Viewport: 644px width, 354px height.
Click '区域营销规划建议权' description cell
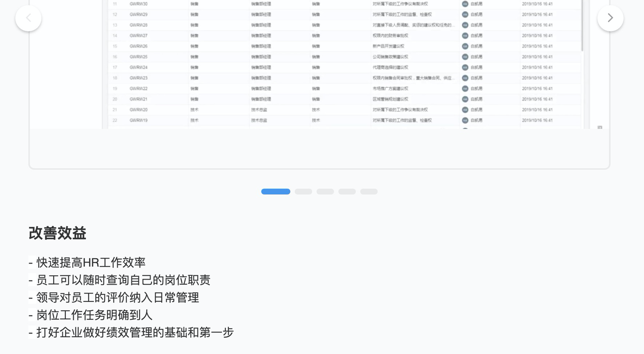[x=390, y=99]
